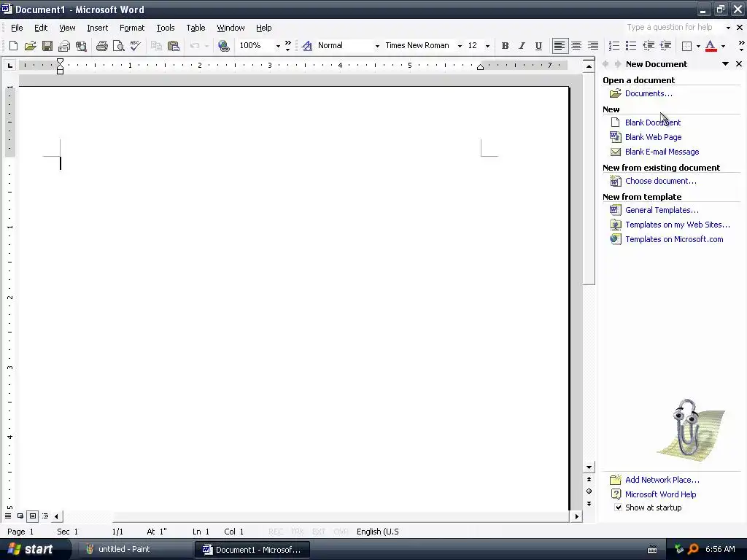Open the Tools menu

[166, 28]
